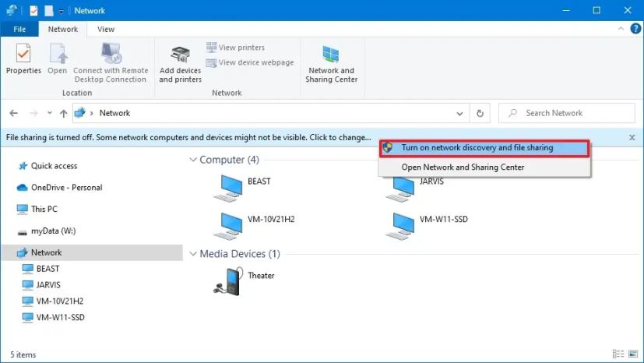Switch to details view icon in status bar
The image size is (644, 363).
tap(618, 354)
